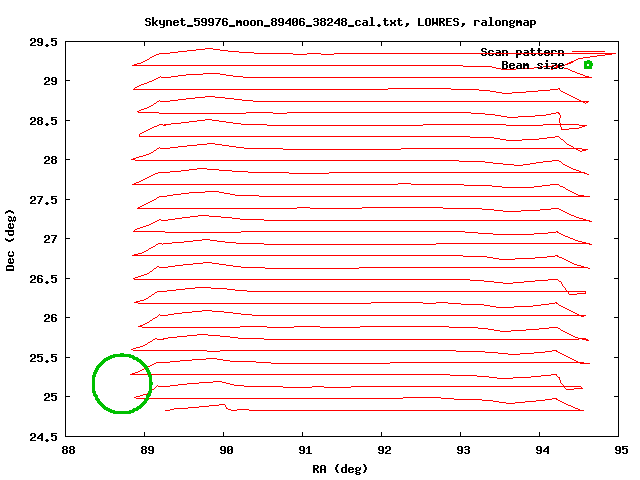Click the x-axis tick label 88

(68, 450)
